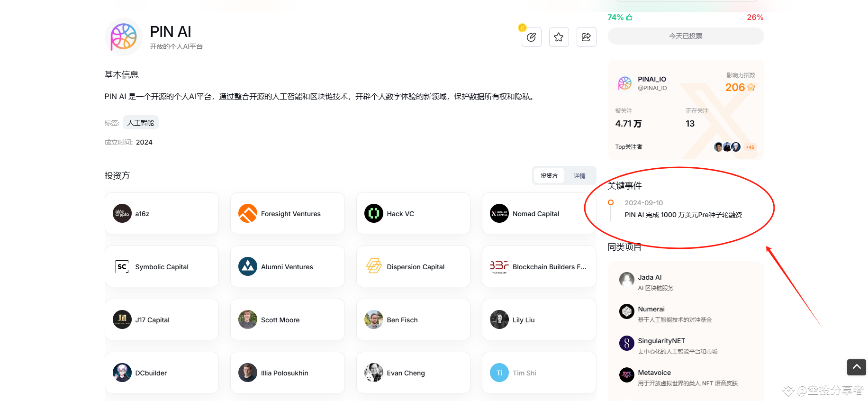Share the PIN AI project page
868x401 pixels.
586,37
